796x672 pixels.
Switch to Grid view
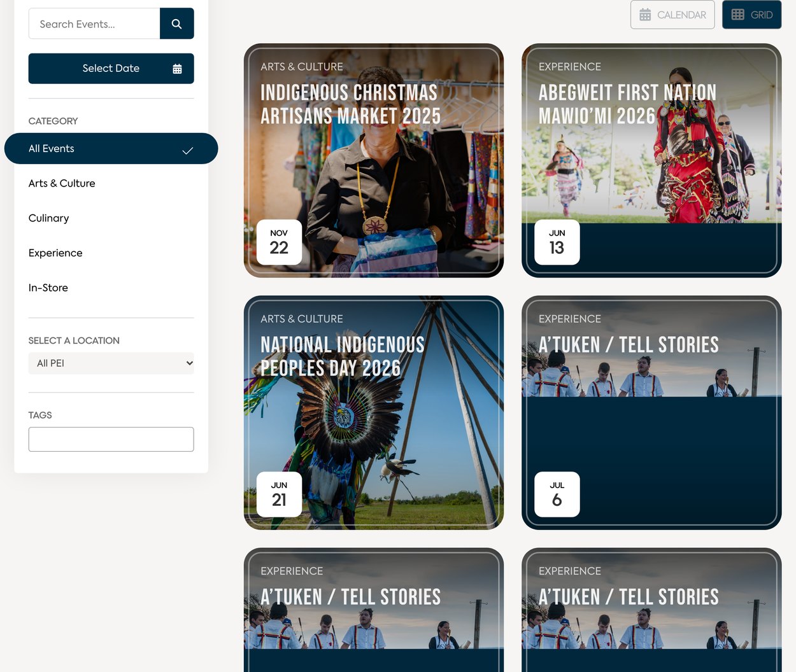coord(751,15)
